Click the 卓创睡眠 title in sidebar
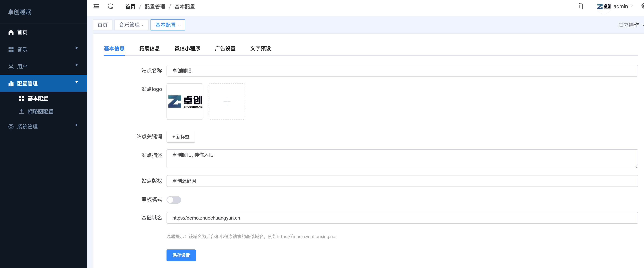Viewport: 644px width, 268px height. pyautogui.click(x=19, y=12)
